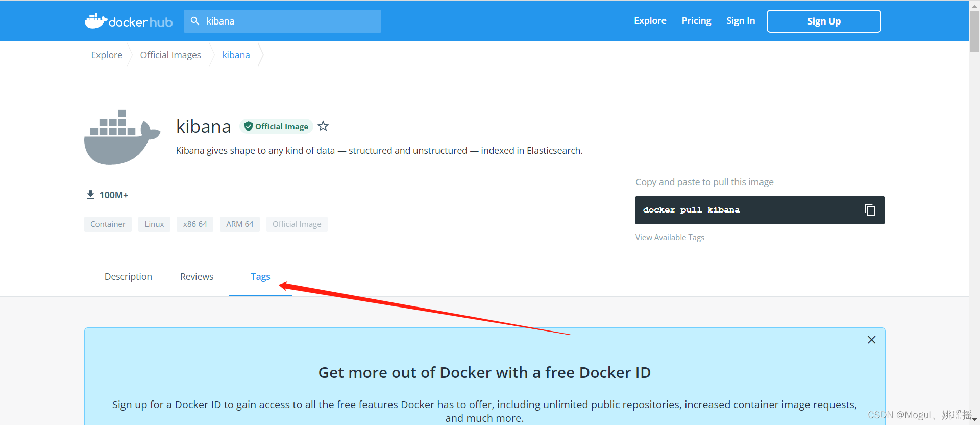Click the download count icon by 100M+
Viewport: 980px width, 425px height.
coord(90,195)
